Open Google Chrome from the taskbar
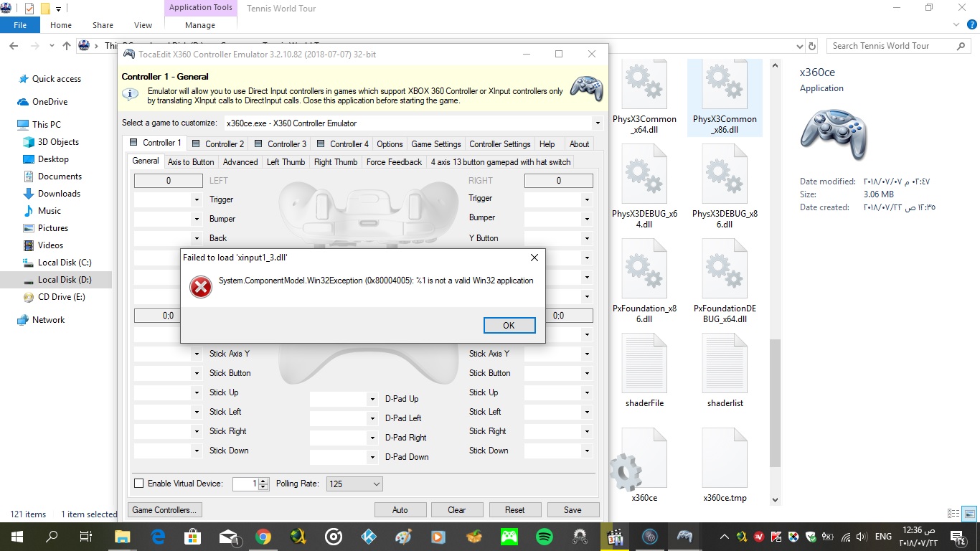Screen dimensions: 980x551 263,536
